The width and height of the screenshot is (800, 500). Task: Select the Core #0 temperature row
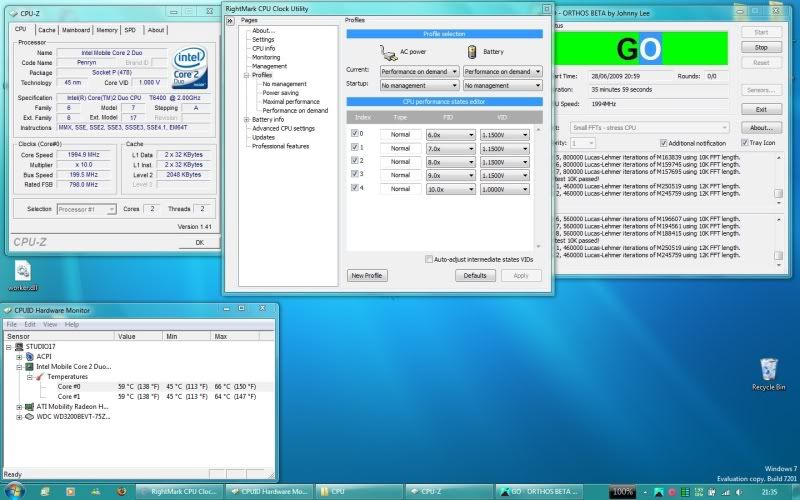click(157, 387)
